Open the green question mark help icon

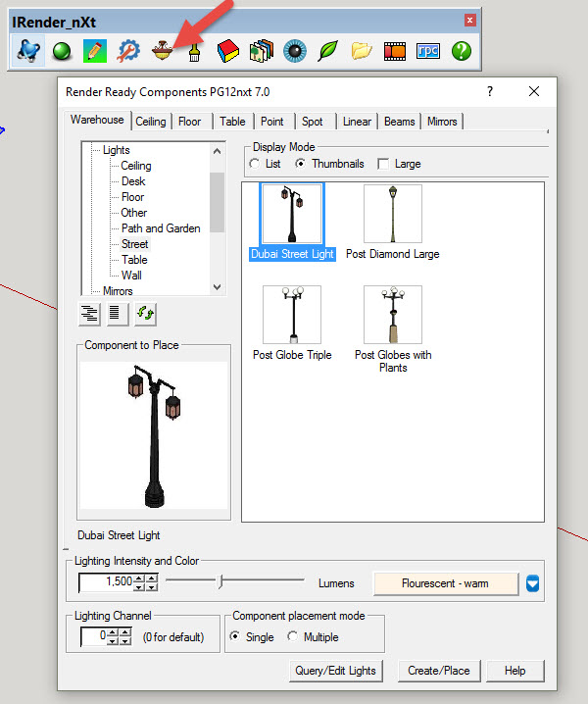tap(462, 51)
